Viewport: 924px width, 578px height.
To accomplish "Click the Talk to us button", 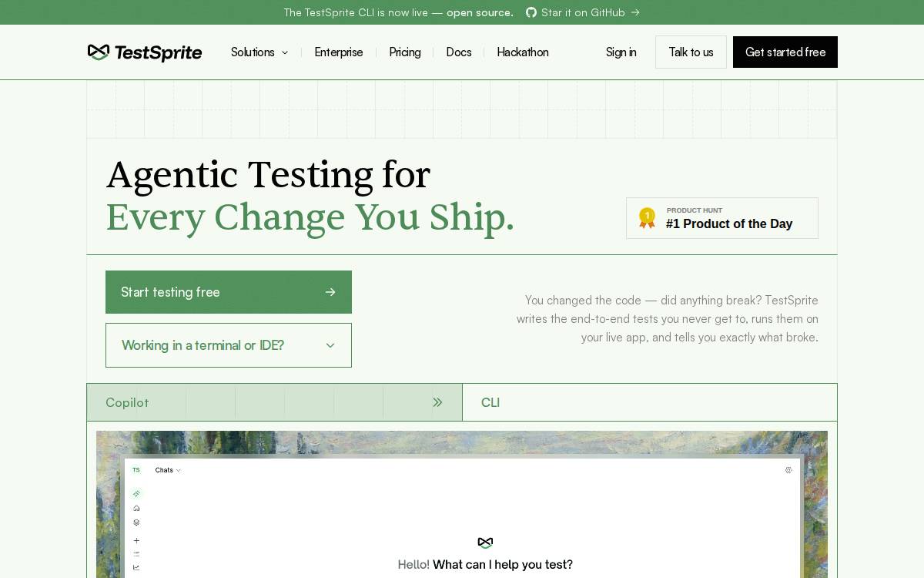I will [691, 52].
